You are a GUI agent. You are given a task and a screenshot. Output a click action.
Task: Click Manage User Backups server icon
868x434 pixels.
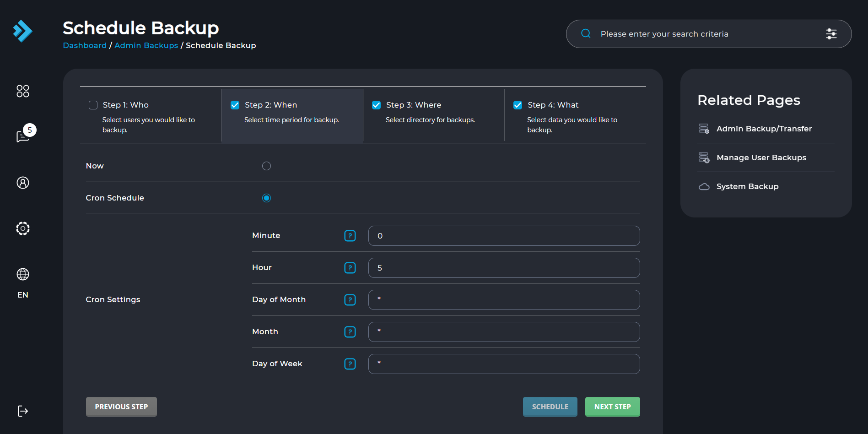click(704, 157)
